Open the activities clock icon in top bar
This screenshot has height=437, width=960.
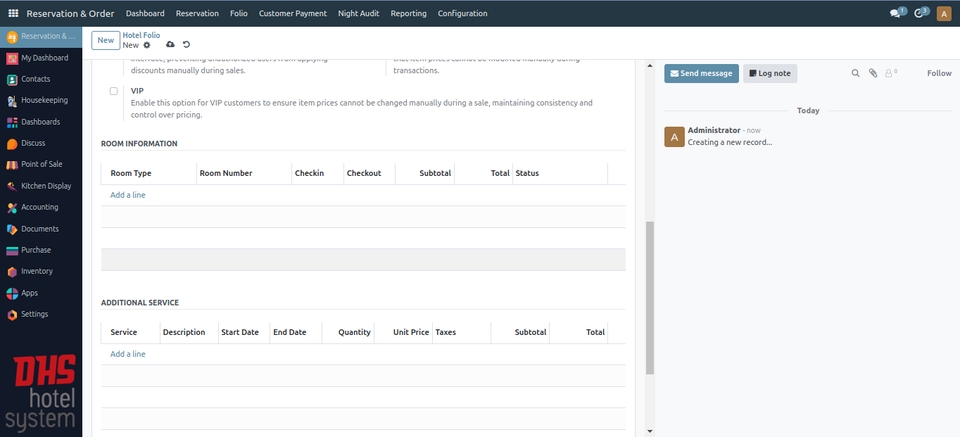(x=921, y=13)
